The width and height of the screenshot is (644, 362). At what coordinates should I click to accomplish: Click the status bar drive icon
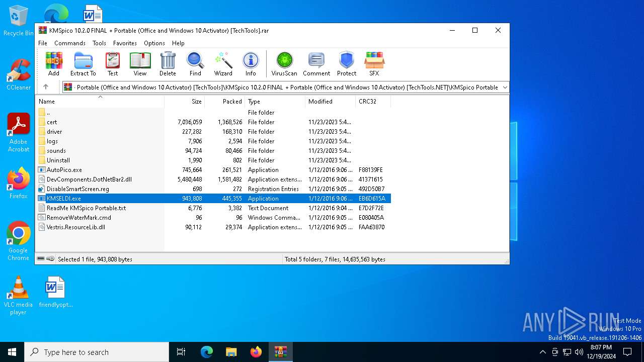(x=41, y=259)
